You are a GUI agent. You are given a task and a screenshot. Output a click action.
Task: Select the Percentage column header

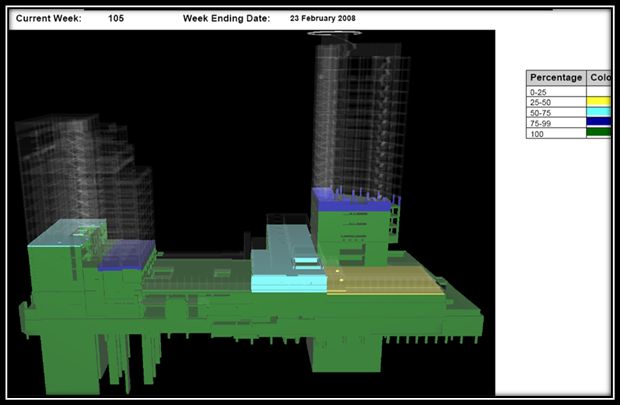pos(557,78)
